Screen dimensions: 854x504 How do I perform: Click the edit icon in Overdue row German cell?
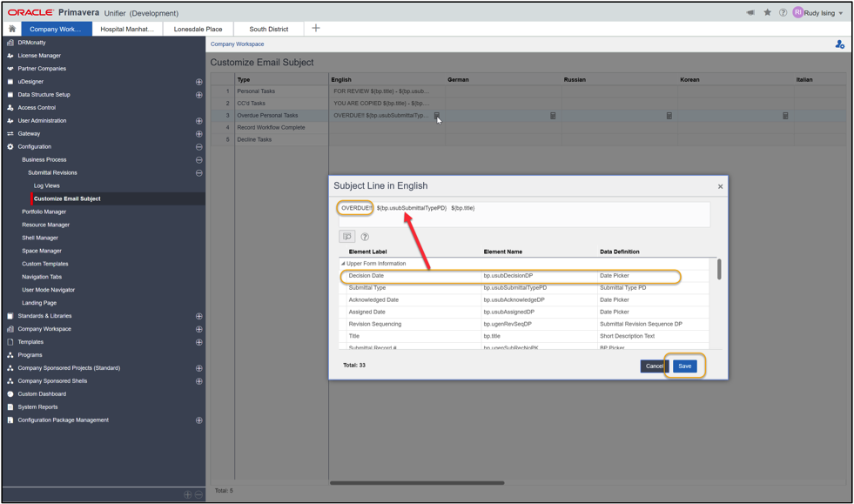click(553, 116)
